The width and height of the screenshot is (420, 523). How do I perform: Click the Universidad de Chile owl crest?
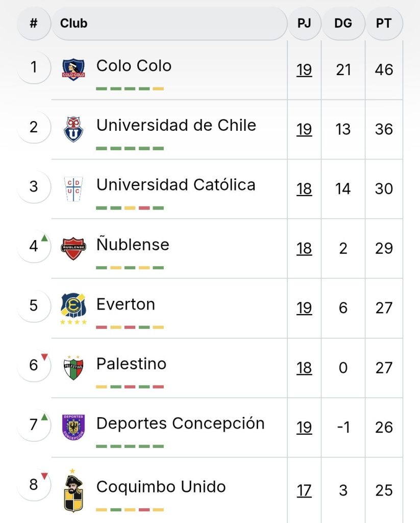tap(73, 129)
